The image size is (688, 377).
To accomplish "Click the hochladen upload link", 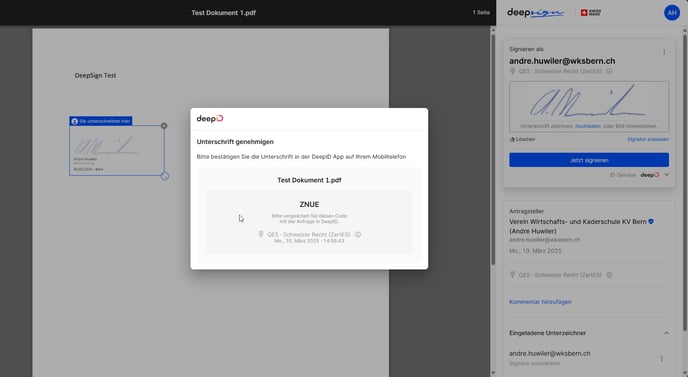I will click(588, 126).
